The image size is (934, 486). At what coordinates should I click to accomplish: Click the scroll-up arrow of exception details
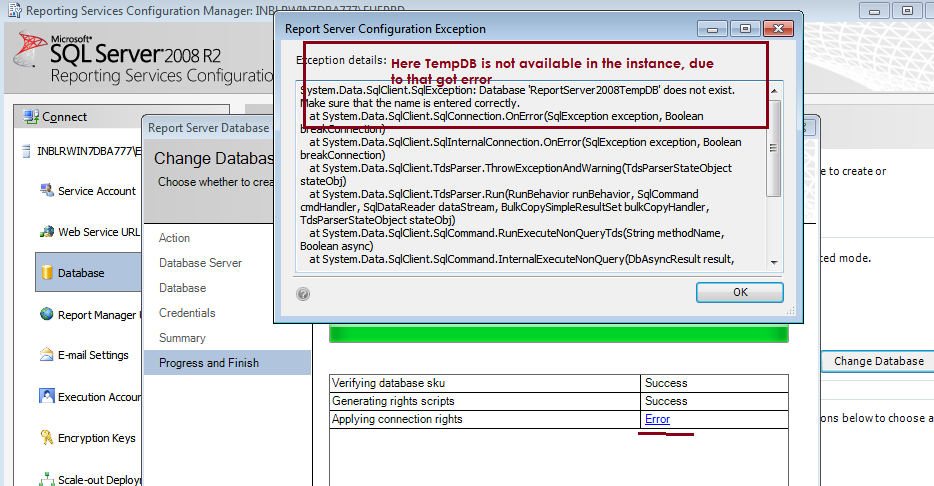coord(774,91)
